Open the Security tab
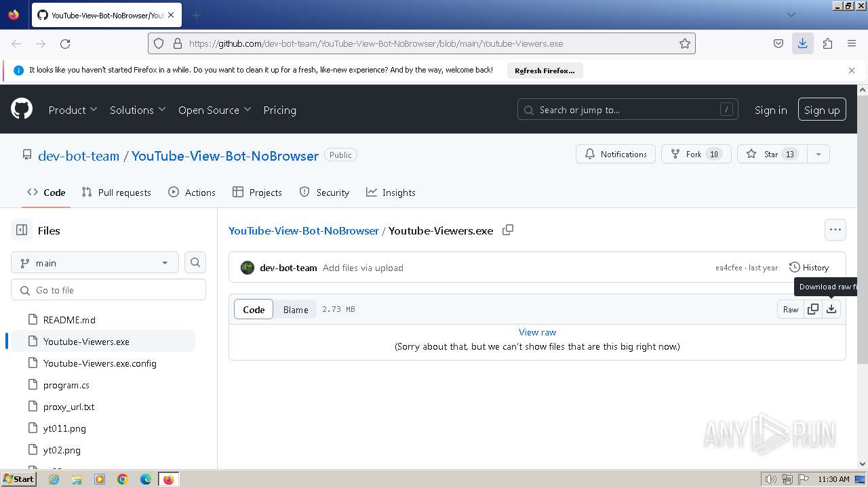The height and width of the screenshot is (488, 868). click(x=324, y=192)
